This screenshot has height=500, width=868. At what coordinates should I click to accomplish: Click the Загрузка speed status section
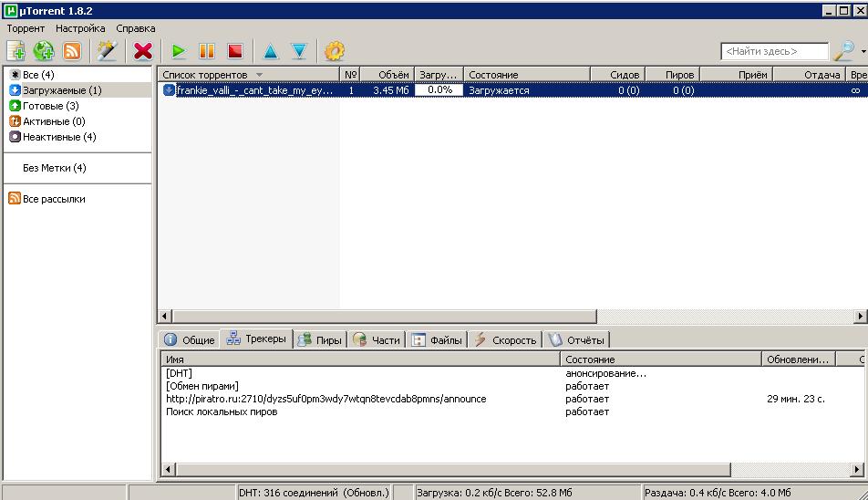(528, 493)
